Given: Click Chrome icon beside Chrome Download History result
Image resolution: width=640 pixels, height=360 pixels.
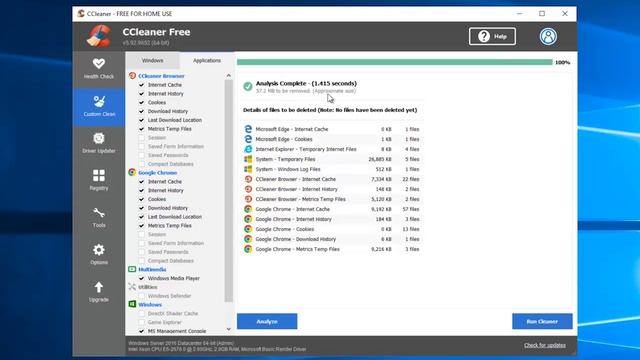Looking at the screenshot, I should (248, 239).
